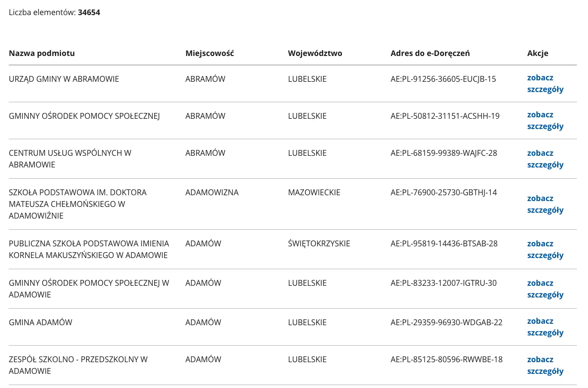Screen dimensions: 588x388
Task: Click the Akcje column header
Action: pyautogui.click(x=537, y=53)
